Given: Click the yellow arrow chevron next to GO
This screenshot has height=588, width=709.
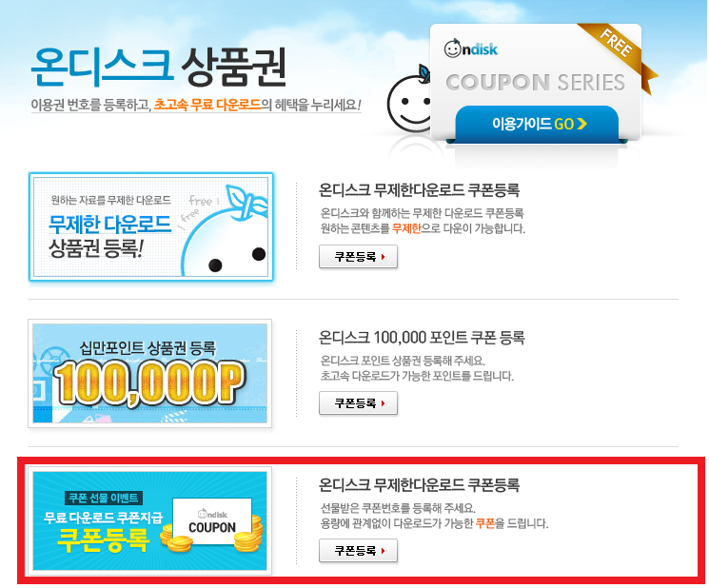Looking at the screenshot, I should 581,124.
